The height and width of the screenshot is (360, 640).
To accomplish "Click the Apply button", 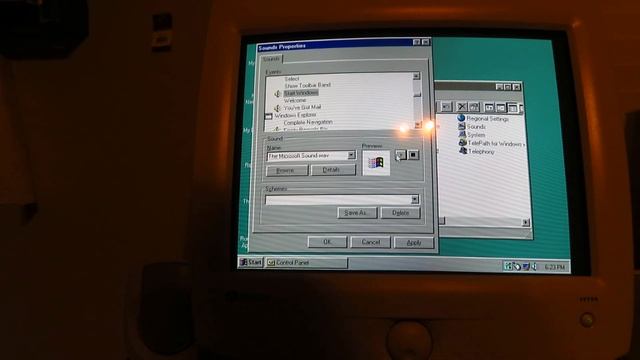I will pyautogui.click(x=413, y=242).
